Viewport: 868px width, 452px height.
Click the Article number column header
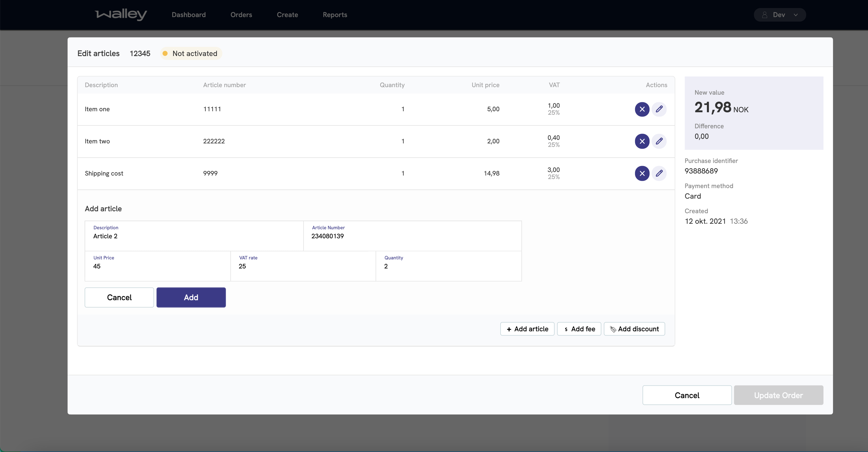[x=224, y=85]
